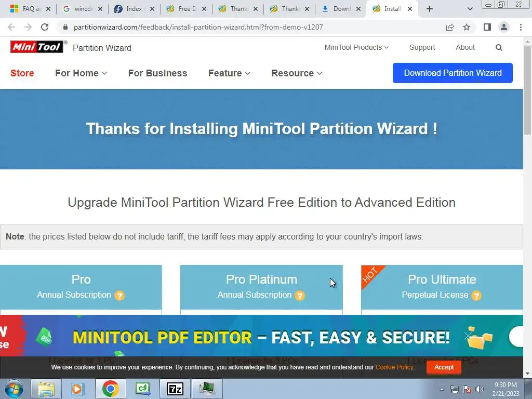The image size is (532, 399).
Task: Click the Action Center flag tray icon
Action: (467, 389)
